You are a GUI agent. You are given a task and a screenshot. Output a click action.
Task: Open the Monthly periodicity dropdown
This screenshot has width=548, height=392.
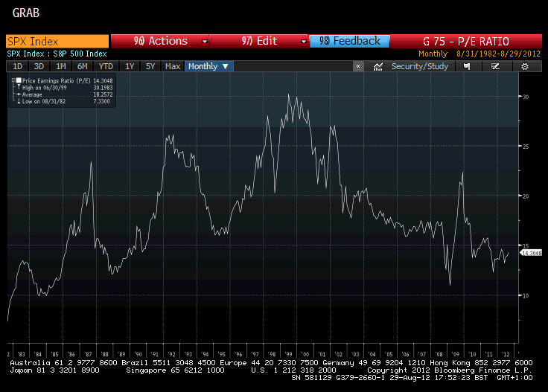point(208,66)
